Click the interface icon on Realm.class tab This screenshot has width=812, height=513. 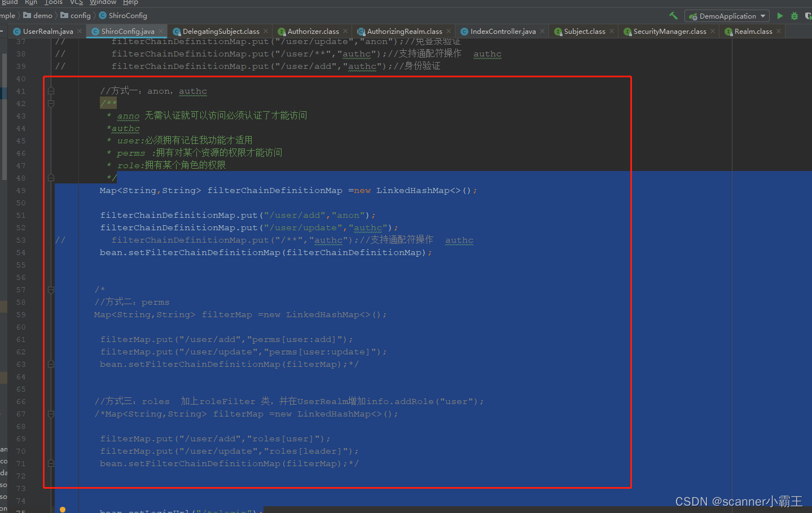(x=728, y=32)
